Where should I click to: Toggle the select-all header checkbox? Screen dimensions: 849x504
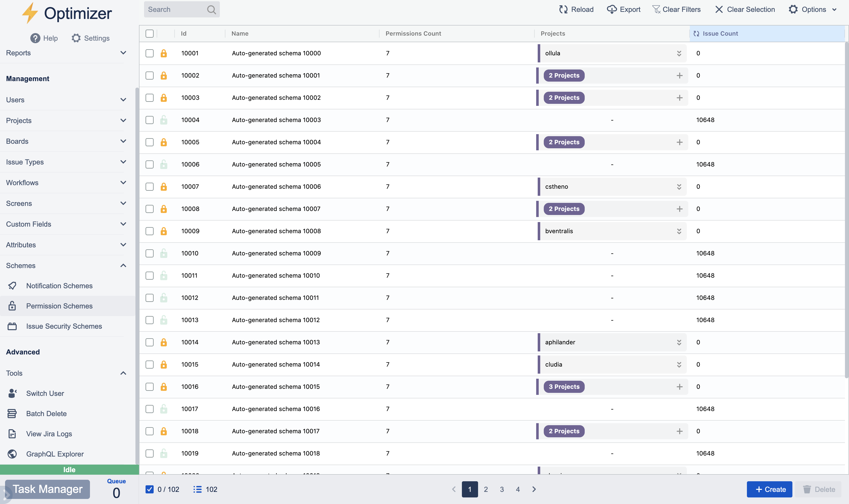149,34
